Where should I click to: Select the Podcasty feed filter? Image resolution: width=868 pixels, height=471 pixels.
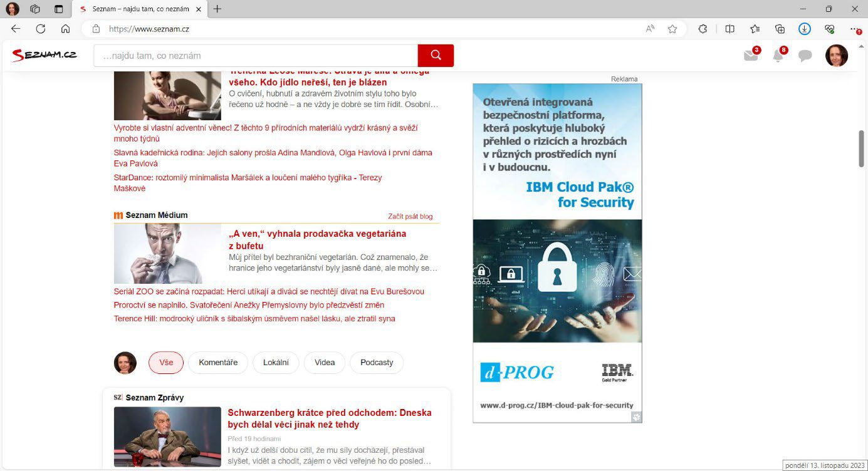tap(377, 363)
